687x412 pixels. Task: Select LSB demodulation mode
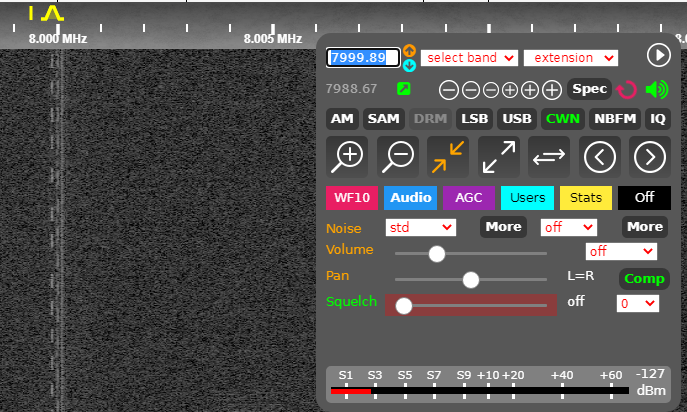tap(475, 119)
